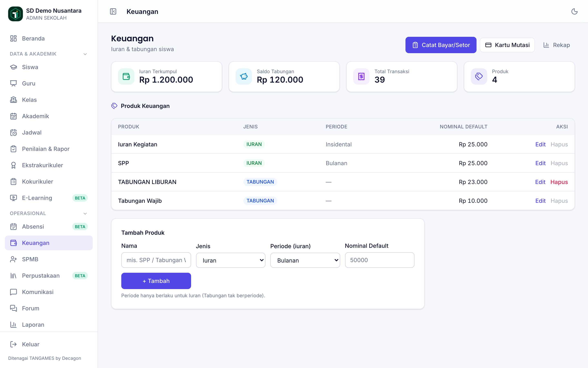Click the Keluar logout arrow icon
Image resolution: width=588 pixels, height=368 pixels.
(x=13, y=344)
